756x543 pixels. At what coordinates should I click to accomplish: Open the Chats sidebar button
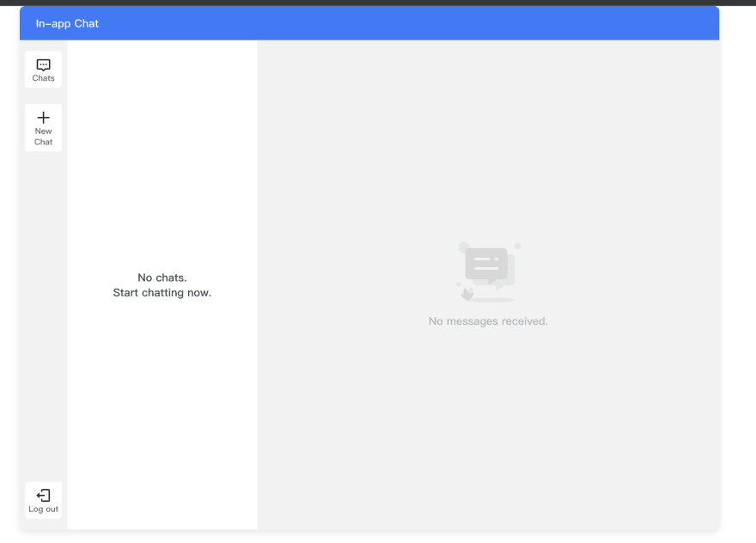pos(44,70)
